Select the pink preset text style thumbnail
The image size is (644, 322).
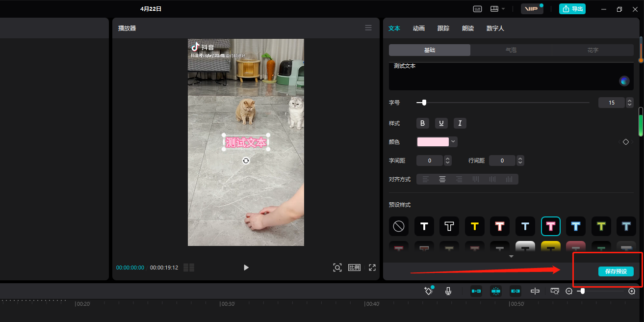coord(550,226)
